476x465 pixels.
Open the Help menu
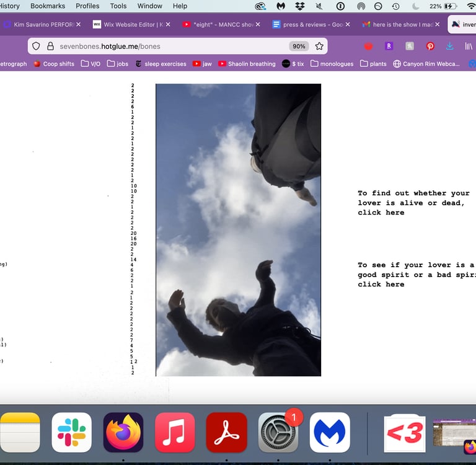(x=180, y=6)
